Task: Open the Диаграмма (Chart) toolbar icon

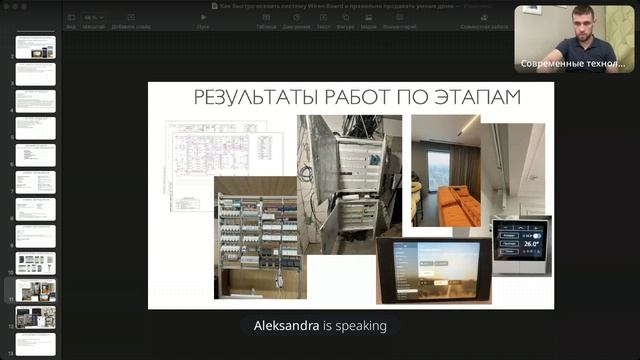Action: coord(296,20)
